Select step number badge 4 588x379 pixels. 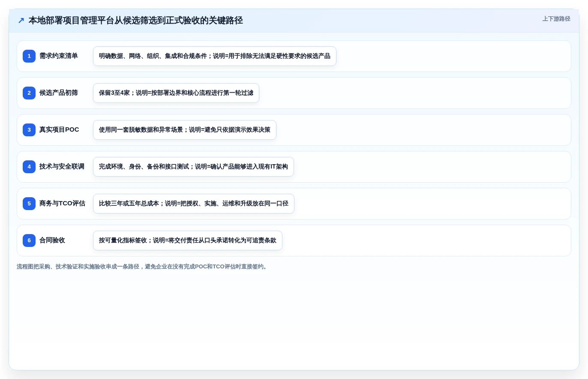(x=29, y=167)
